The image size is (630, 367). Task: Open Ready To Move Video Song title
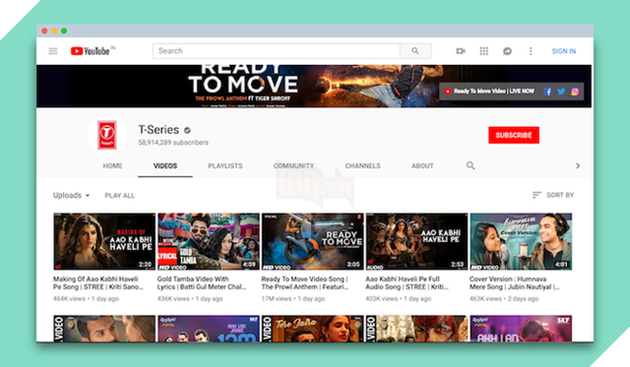click(x=305, y=283)
